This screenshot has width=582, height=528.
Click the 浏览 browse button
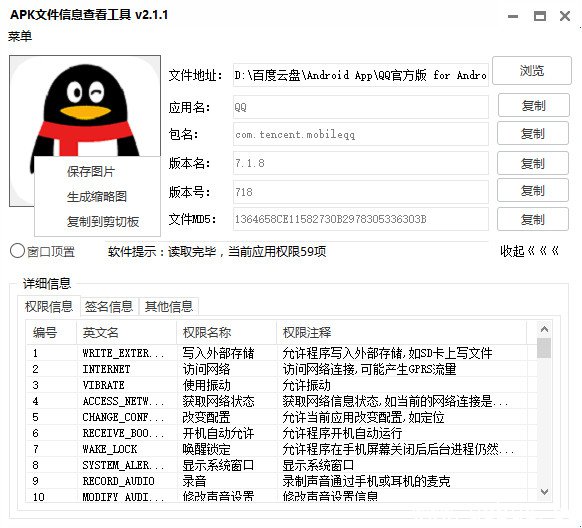(532, 70)
